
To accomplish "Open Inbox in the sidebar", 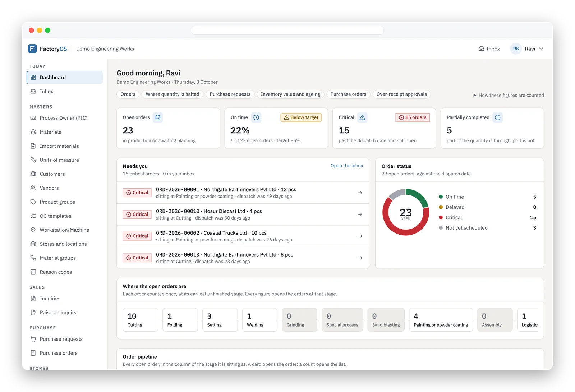I will [x=65, y=91].
